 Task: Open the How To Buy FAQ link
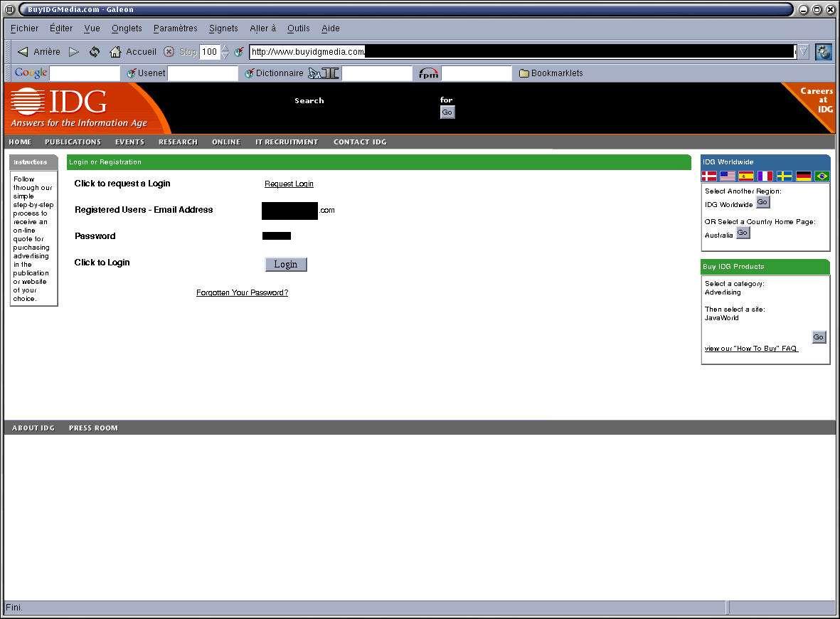pyautogui.click(x=751, y=349)
